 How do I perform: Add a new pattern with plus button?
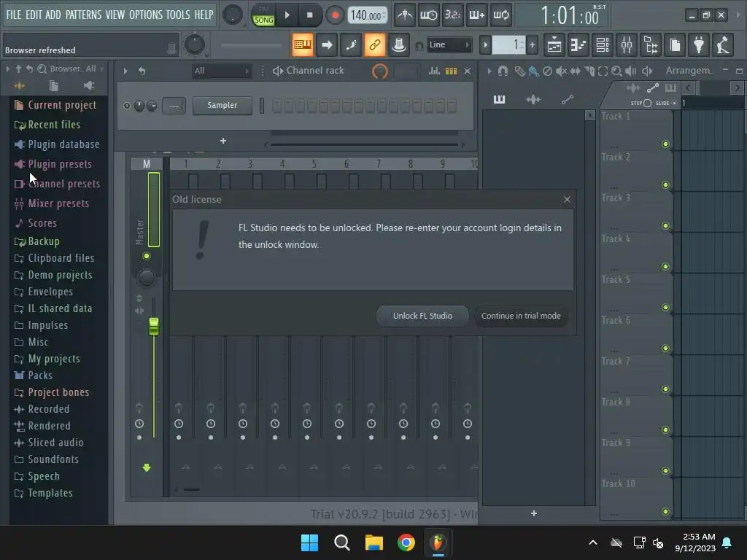[532, 45]
